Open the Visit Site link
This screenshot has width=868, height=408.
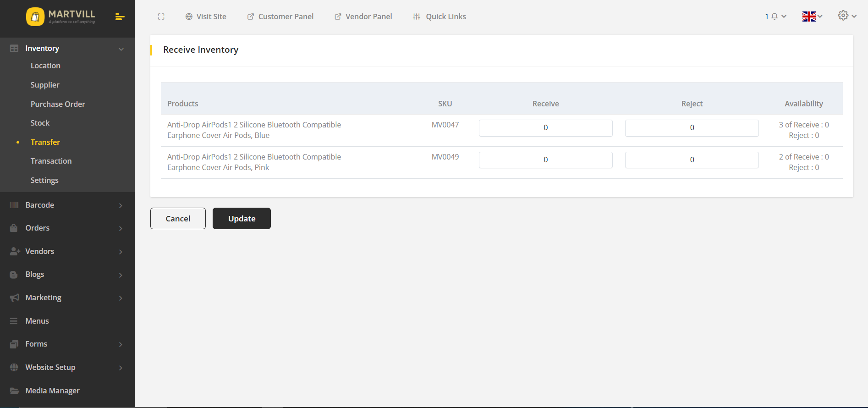tap(206, 17)
